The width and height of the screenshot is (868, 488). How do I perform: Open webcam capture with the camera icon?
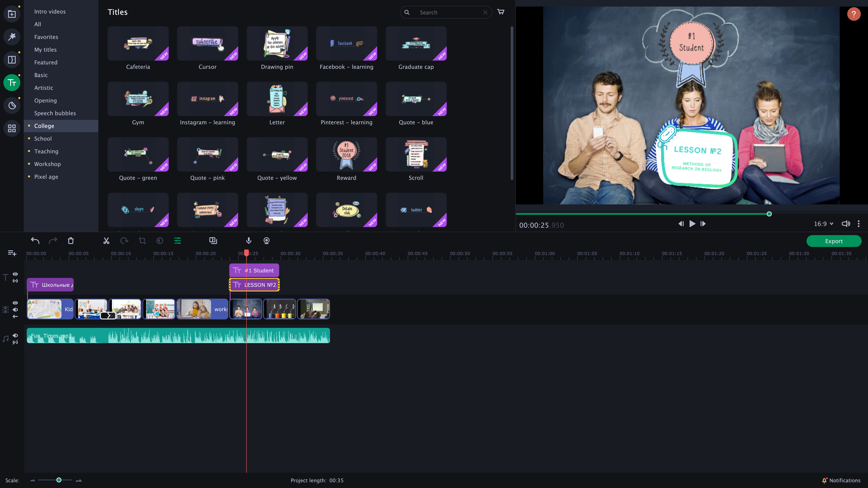[266, 240]
